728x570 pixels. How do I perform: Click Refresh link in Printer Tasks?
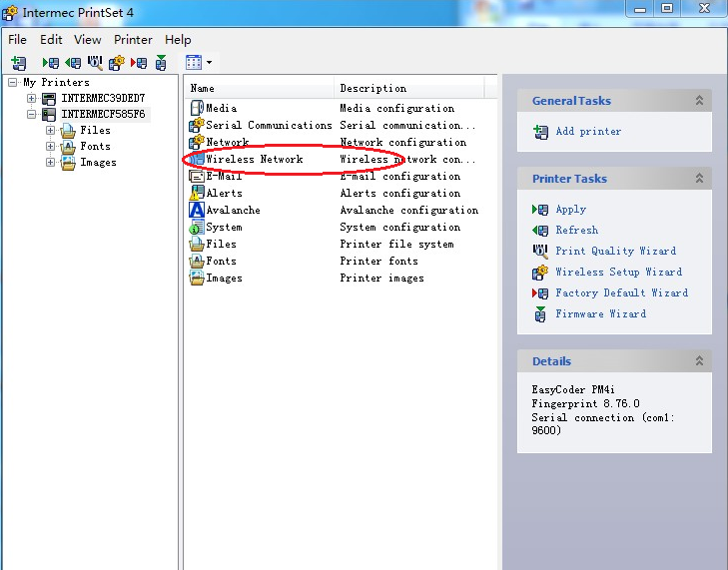[x=576, y=231]
